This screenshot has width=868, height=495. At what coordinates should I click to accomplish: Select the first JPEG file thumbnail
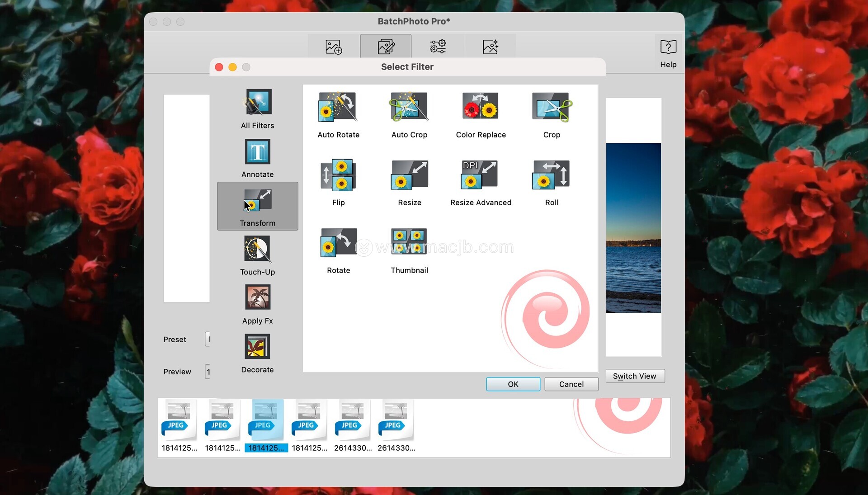[x=179, y=420]
